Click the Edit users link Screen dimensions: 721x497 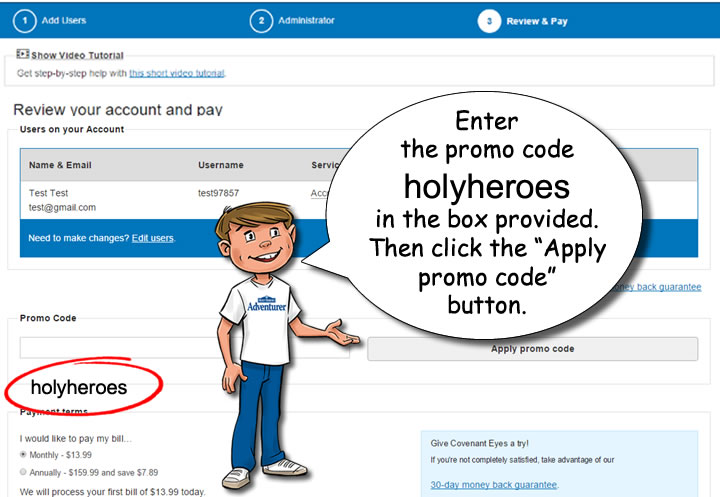click(x=153, y=238)
